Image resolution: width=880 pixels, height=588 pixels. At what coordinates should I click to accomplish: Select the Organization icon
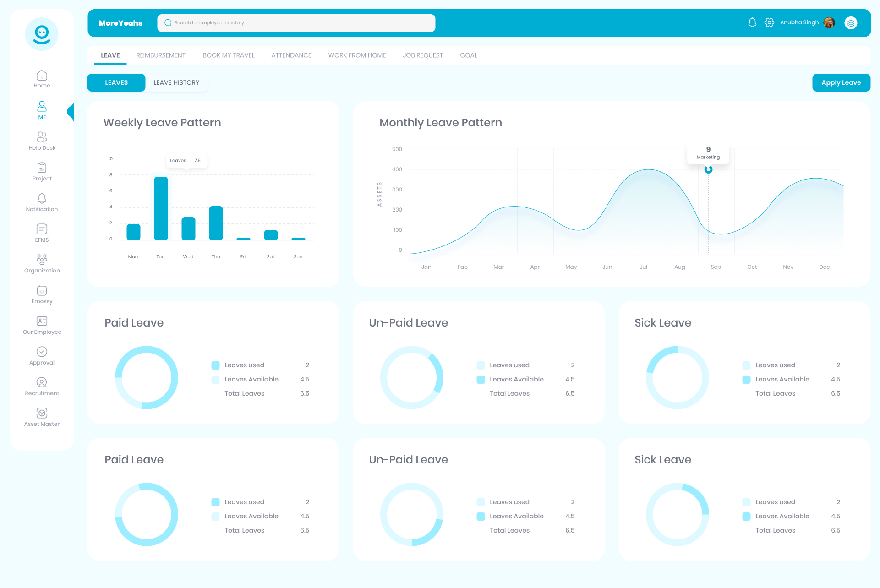42,262
